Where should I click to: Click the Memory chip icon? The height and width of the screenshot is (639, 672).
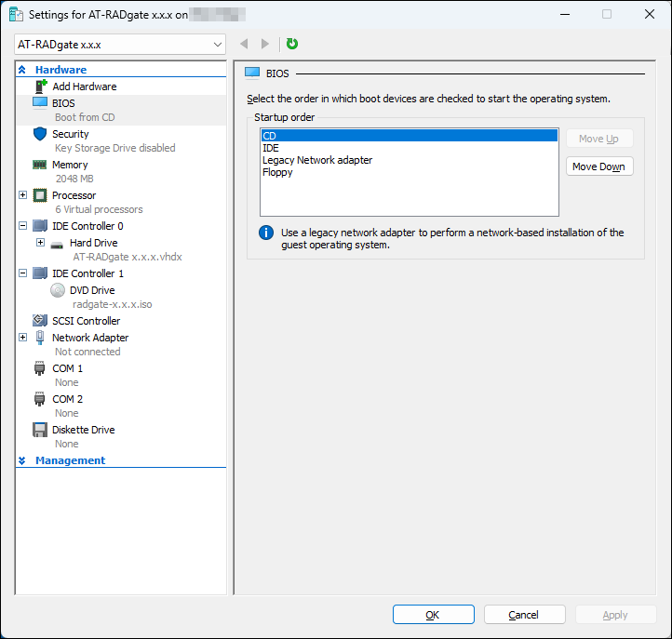click(40, 165)
